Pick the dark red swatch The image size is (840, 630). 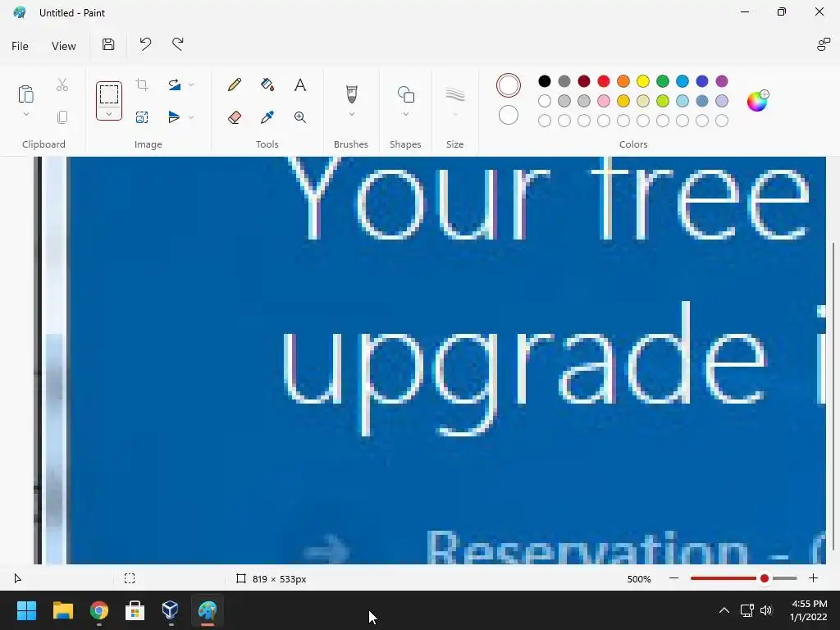584,81
